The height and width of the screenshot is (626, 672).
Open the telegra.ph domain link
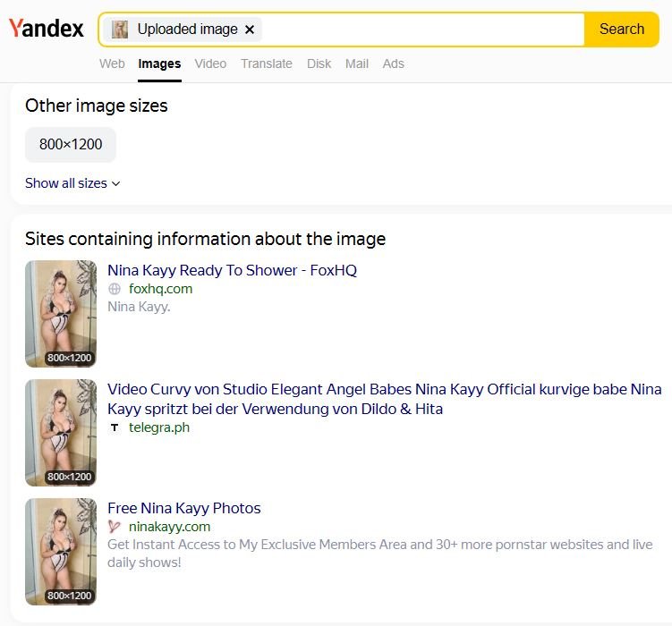coord(159,427)
